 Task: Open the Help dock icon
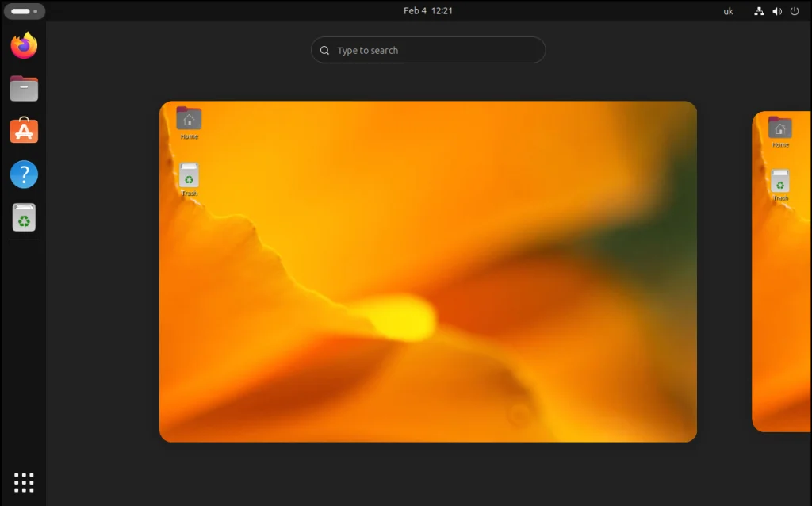[24, 174]
